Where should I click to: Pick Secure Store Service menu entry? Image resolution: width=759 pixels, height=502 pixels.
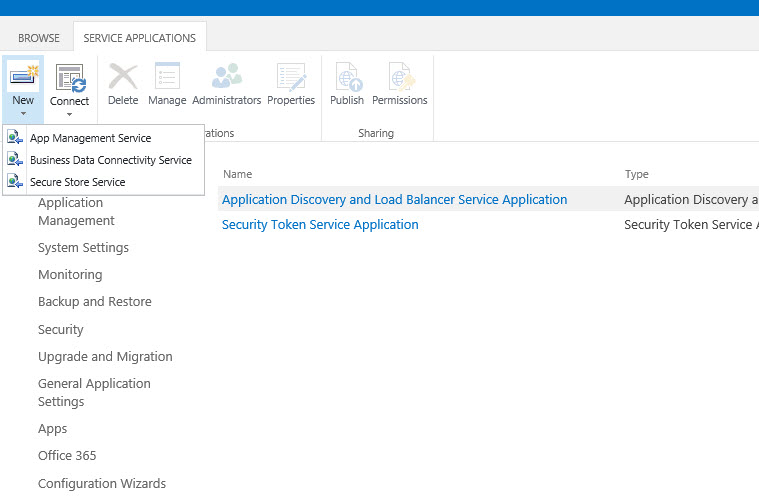pos(77,182)
